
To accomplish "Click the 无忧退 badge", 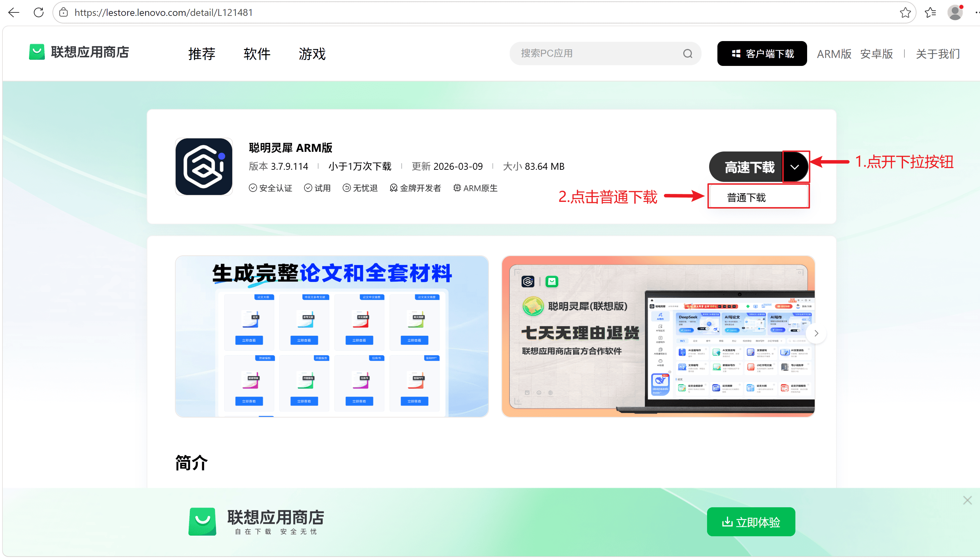I will point(360,188).
